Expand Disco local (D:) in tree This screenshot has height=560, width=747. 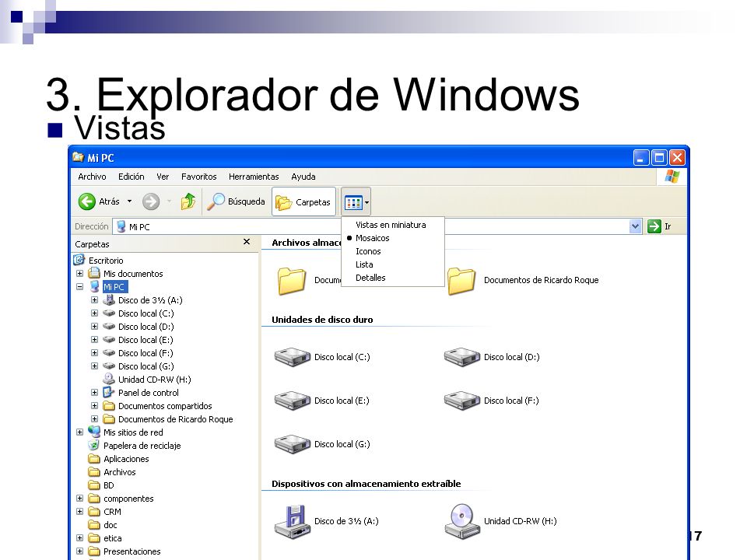click(94, 327)
